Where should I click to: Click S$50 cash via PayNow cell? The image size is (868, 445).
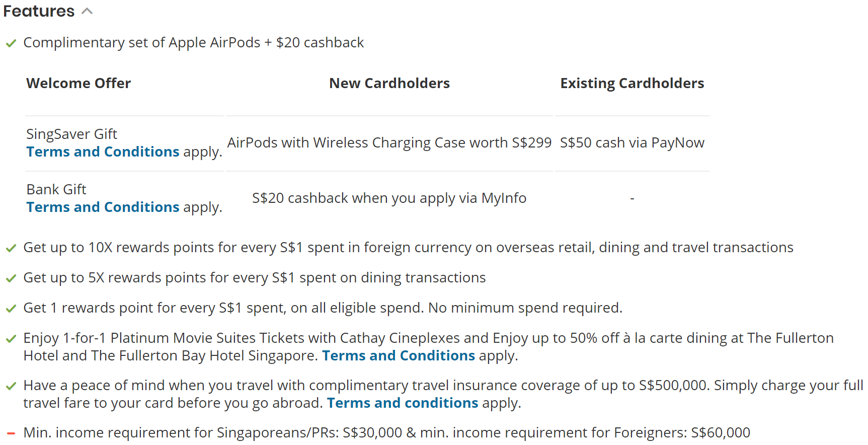click(632, 143)
